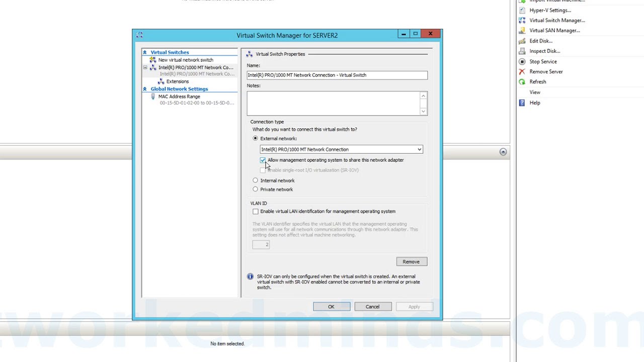644x362 pixels.
Task: Click the Remove button
Action: 411,261
